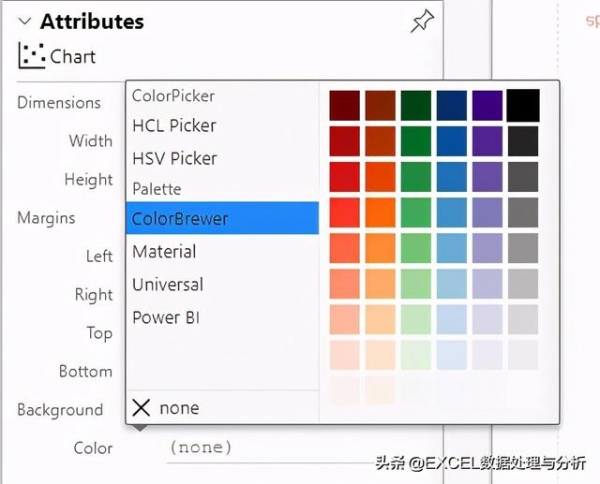
Task: Click the Background Color (none) field
Action: pyautogui.click(x=200, y=447)
